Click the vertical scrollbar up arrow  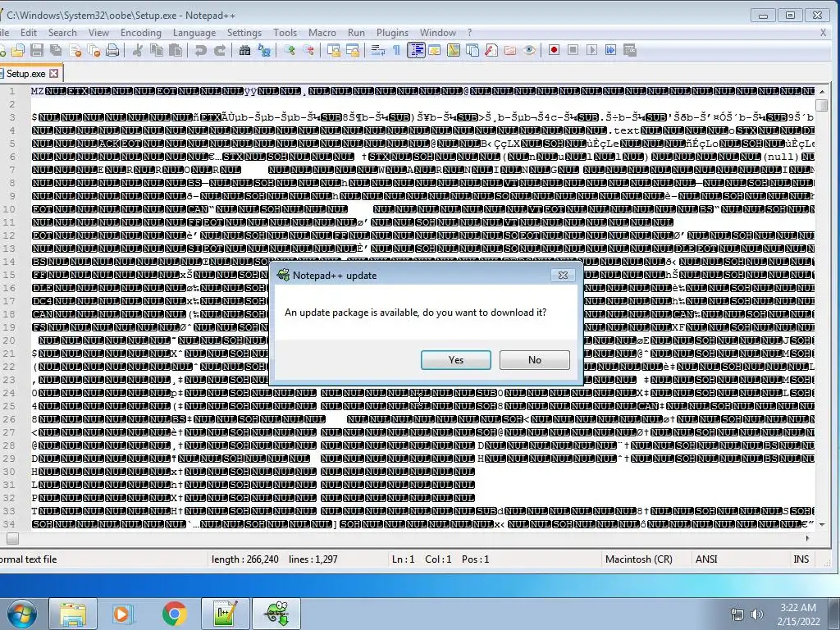822,92
